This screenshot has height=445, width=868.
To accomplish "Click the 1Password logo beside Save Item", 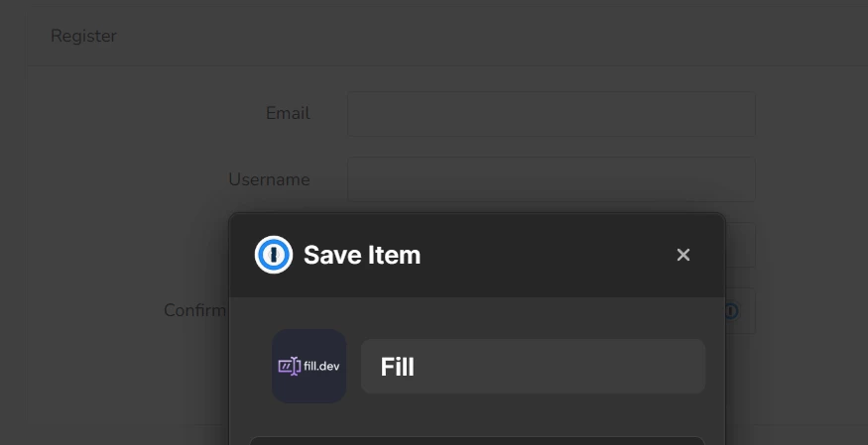I will pyautogui.click(x=274, y=255).
